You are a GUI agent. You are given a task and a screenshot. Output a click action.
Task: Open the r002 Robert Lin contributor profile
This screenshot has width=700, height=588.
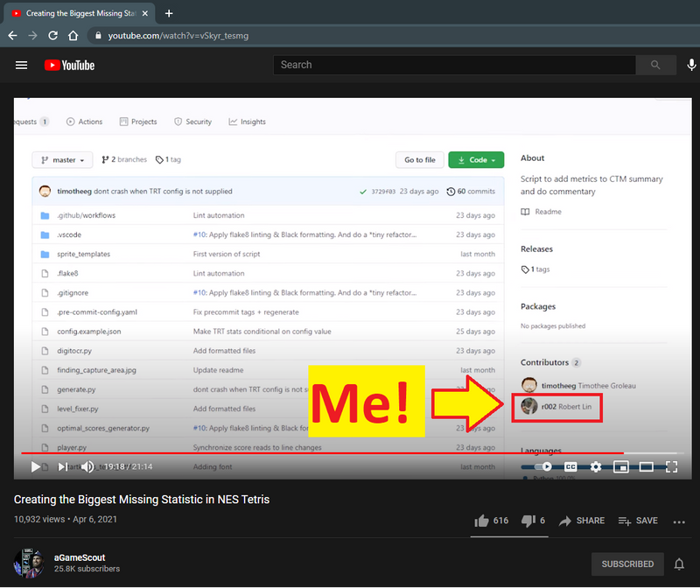click(556, 406)
